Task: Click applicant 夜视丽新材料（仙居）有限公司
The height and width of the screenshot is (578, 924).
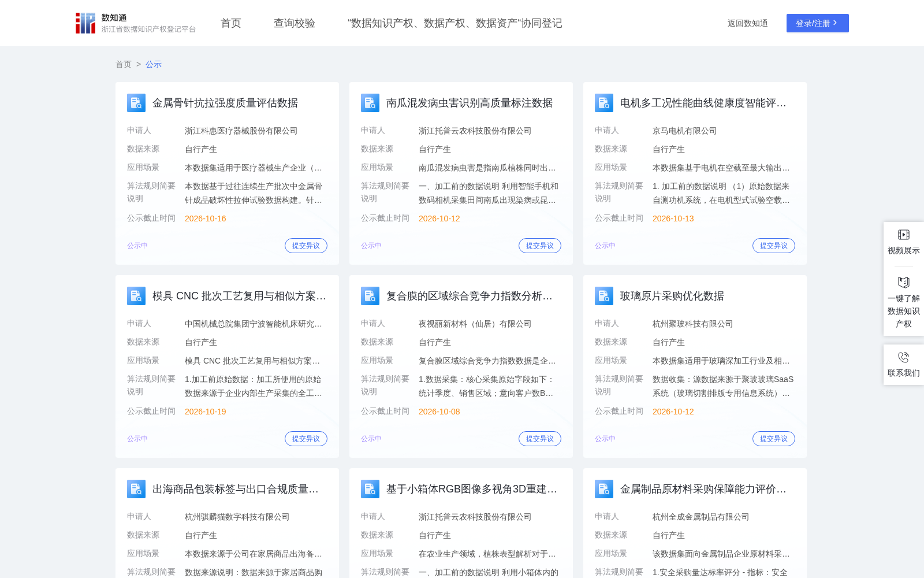Action: tap(475, 324)
